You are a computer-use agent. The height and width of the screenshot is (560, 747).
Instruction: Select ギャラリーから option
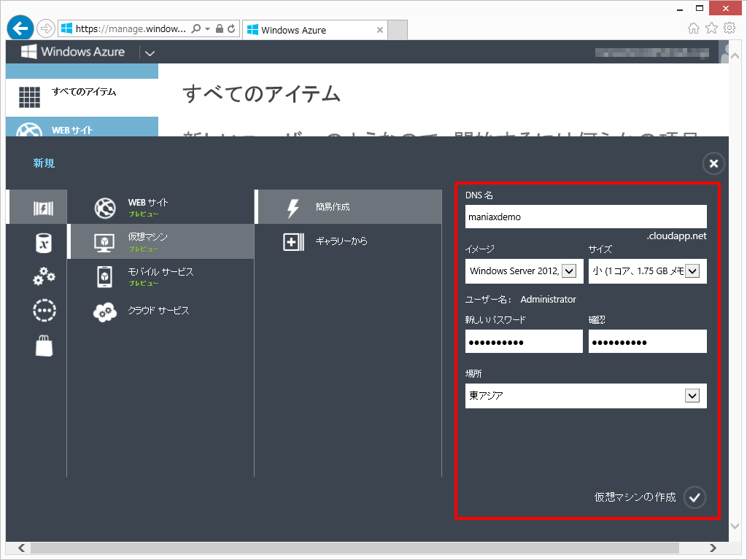click(x=349, y=241)
